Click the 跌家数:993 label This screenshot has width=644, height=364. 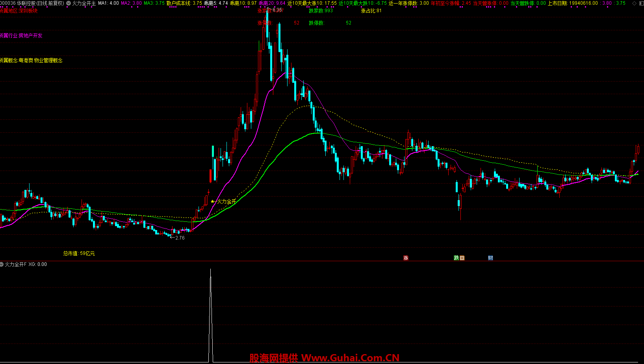pos(321,11)
